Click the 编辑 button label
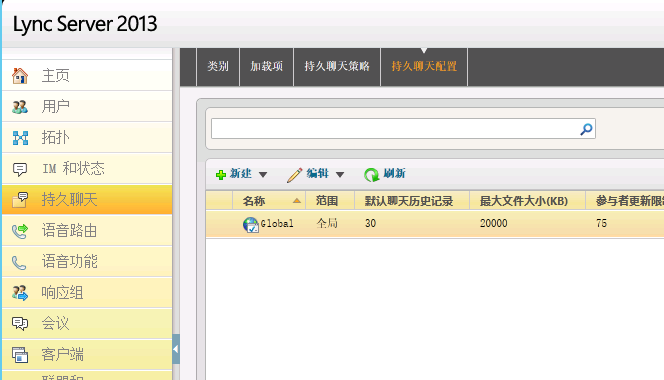664x380 pixels. point(318,174)
